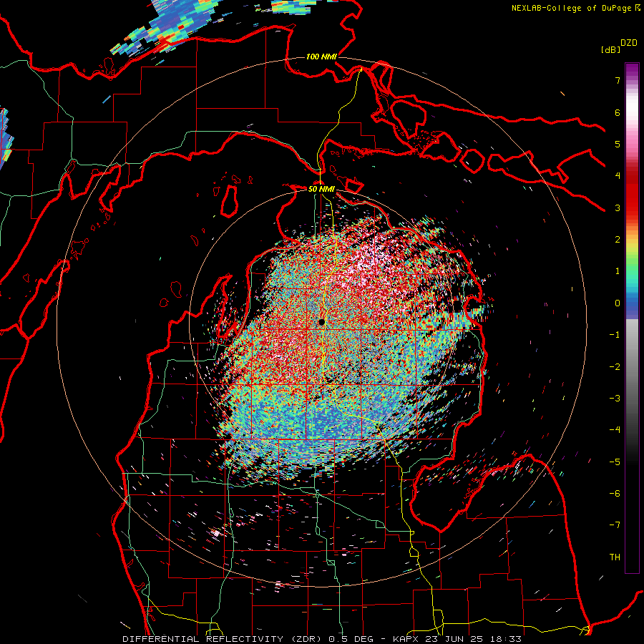Click the TH label on the color scale
The width and height of the screenshot is (644, 644).
pos(615,557)
